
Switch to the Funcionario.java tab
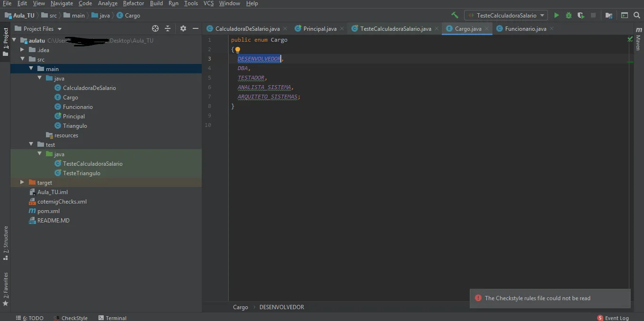click(525, 29)
